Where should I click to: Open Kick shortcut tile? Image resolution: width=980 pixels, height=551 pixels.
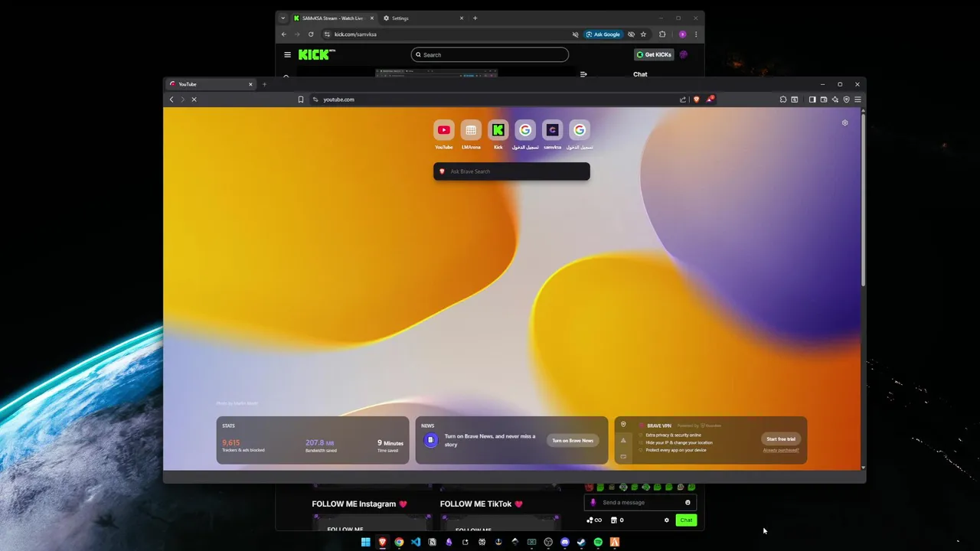pos(498,130)
